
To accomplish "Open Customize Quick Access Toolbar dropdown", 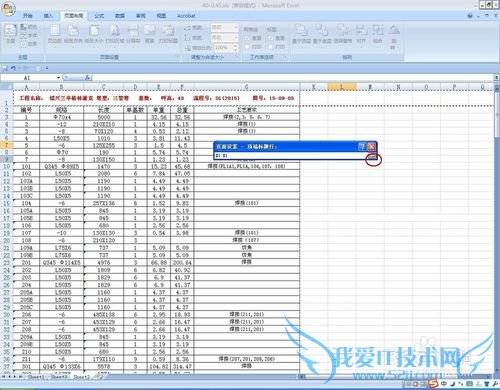I will [47, 68].
